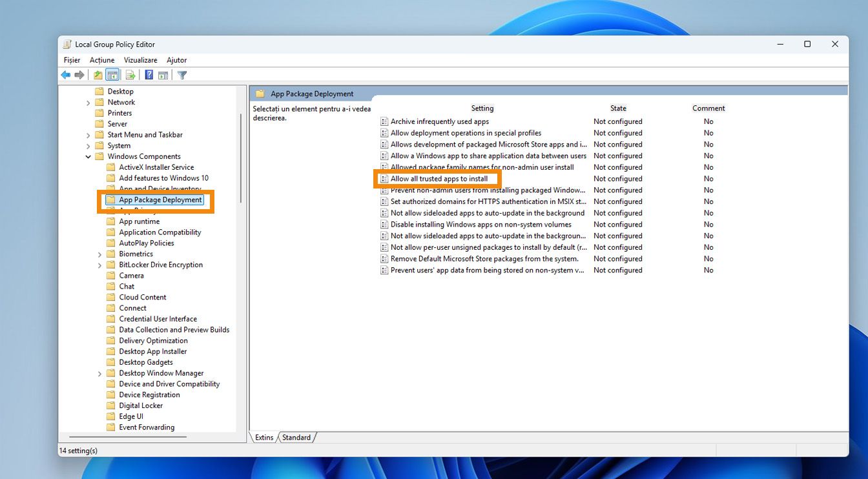Click policy icon for Prevent users' app data setting
Image resolution: width=868 pixels, height=479 pixels.
tap(384, 270)
